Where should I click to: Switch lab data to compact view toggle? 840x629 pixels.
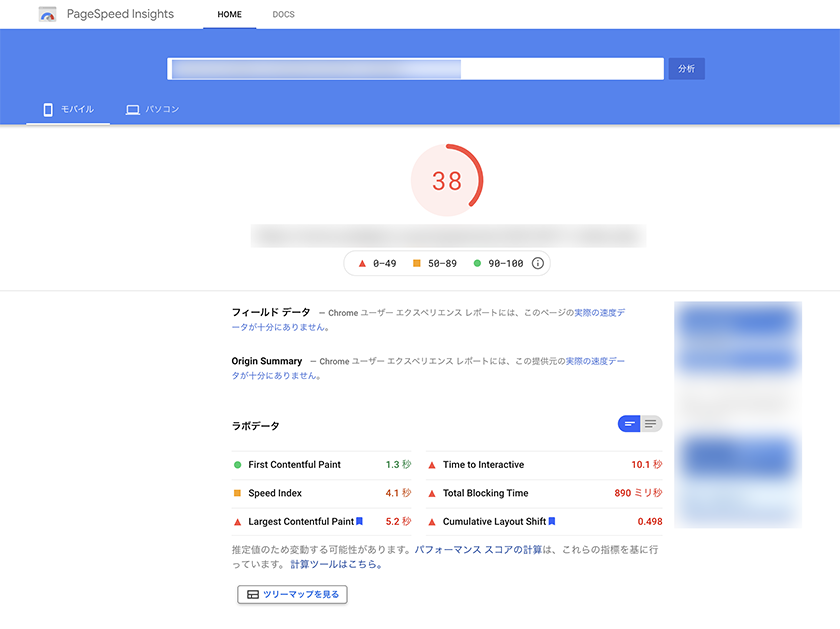click(629, 424)
